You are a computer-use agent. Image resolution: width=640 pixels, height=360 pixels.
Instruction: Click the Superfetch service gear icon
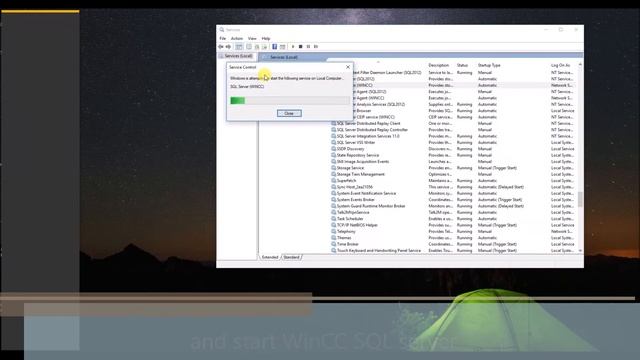[x=333, y=180]
